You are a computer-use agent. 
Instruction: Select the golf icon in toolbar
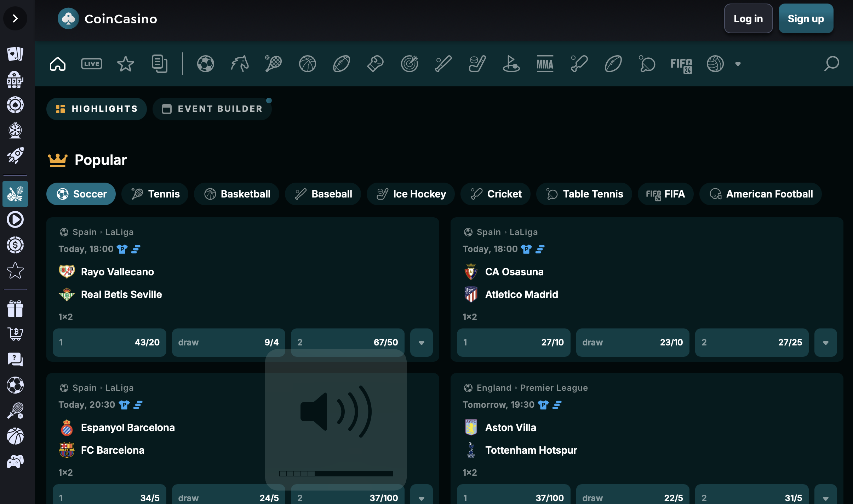click(511, 64)
